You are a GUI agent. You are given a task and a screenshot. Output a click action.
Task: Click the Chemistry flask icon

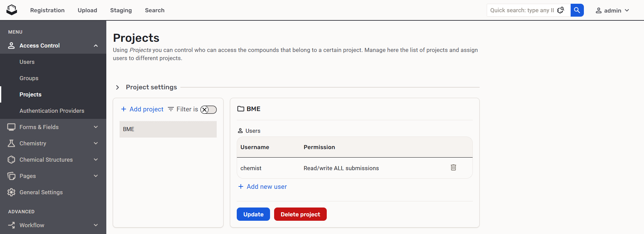click(x=11, y=143)
